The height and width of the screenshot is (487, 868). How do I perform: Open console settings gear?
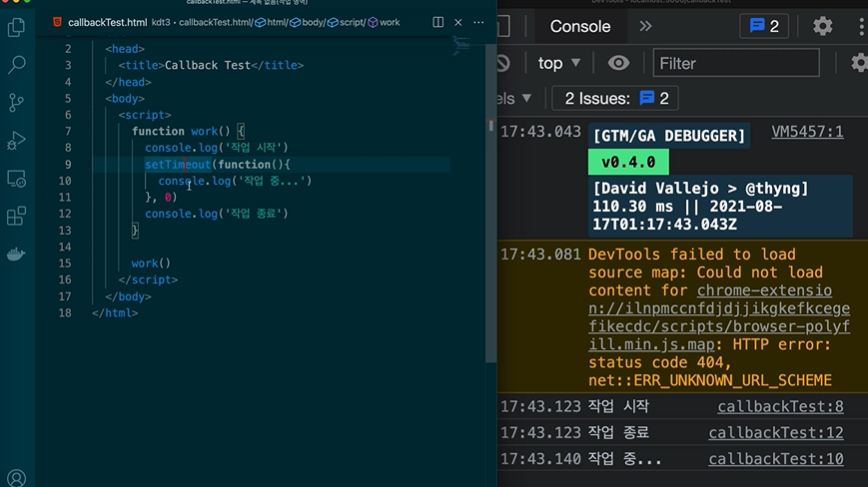pos(859,63)
